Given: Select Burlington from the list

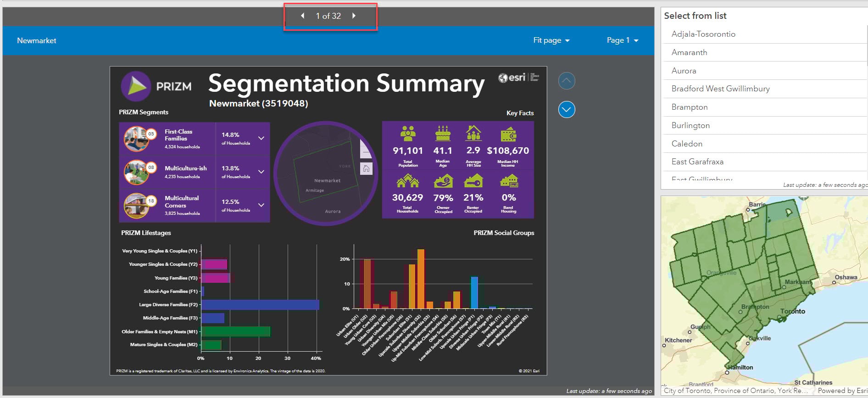Looking at the screenshot, I should [x=764, y=125].
